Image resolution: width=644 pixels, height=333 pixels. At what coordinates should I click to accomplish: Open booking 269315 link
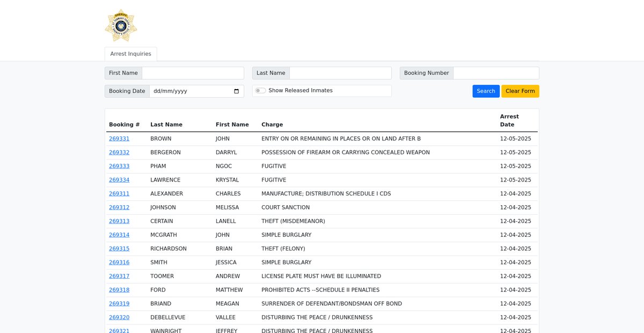(119, 249)
